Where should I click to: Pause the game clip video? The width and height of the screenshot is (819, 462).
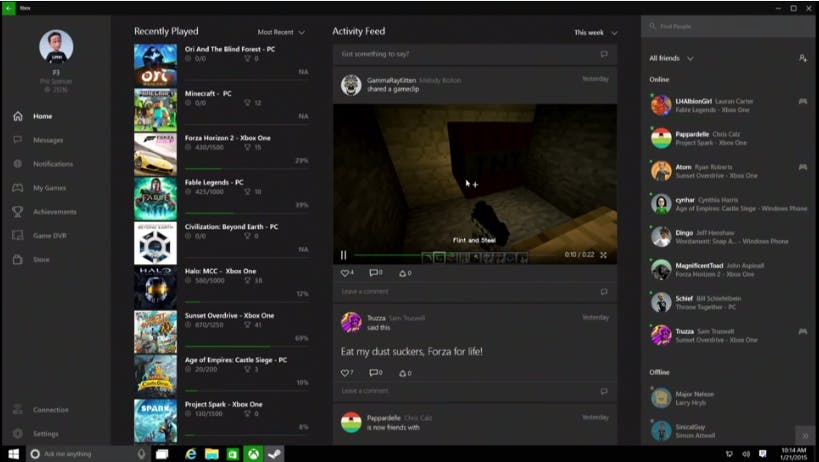(343, 255)
